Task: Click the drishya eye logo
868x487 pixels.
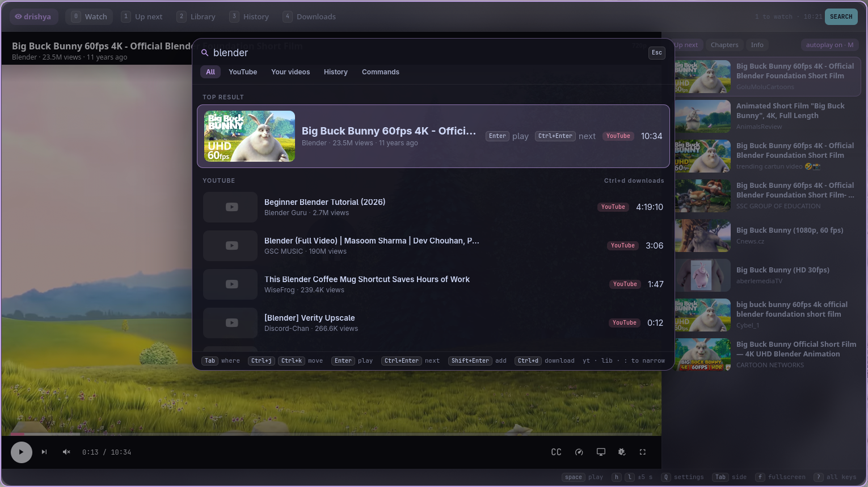Action: 34,17
